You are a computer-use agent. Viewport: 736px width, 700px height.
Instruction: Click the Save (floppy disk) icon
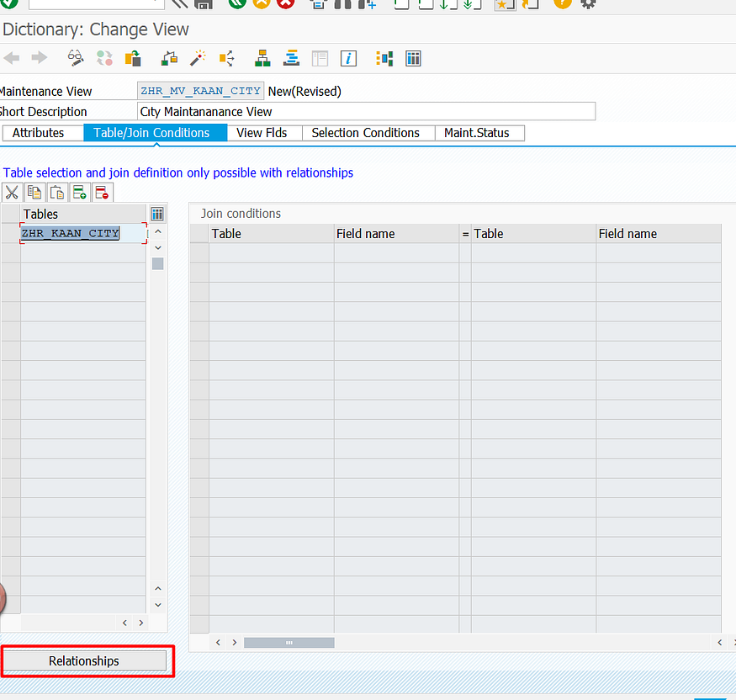pos(204,3)
